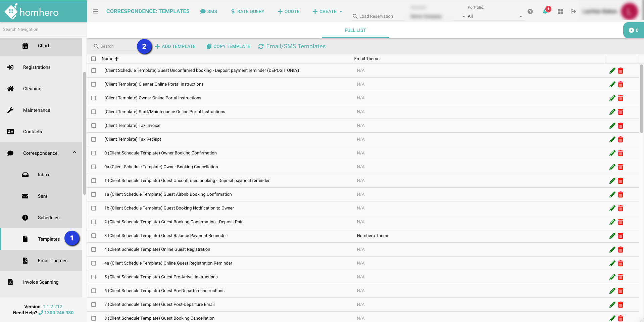The image size is (644, 322).
Task: Click the Copy Template button
Action: coord(229,46)
